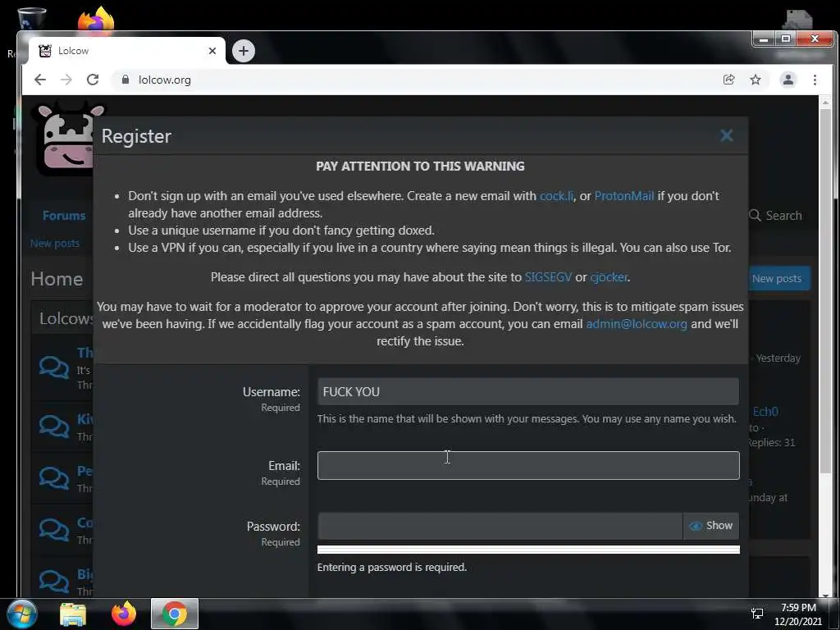Click the Lolcows category heading

66,318
